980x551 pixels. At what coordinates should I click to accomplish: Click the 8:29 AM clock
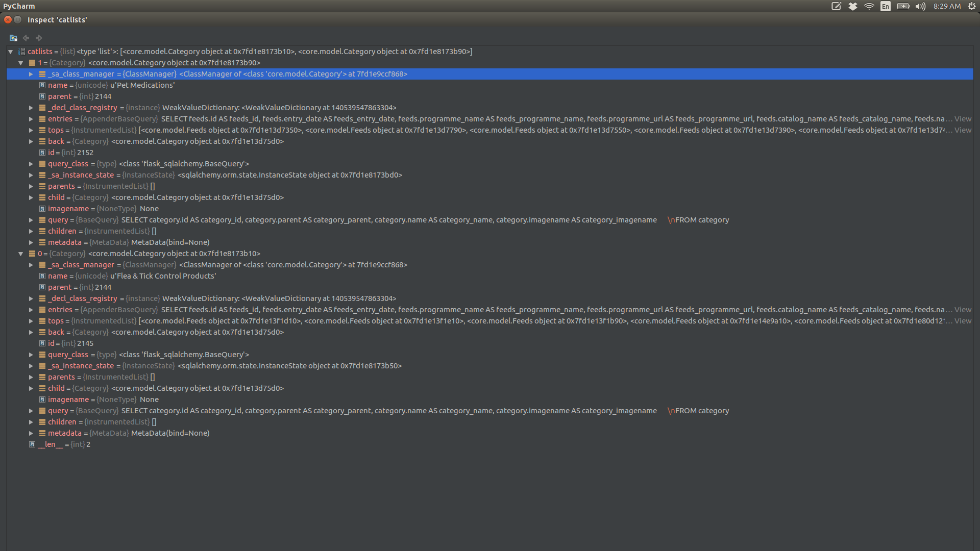(947, 6)
